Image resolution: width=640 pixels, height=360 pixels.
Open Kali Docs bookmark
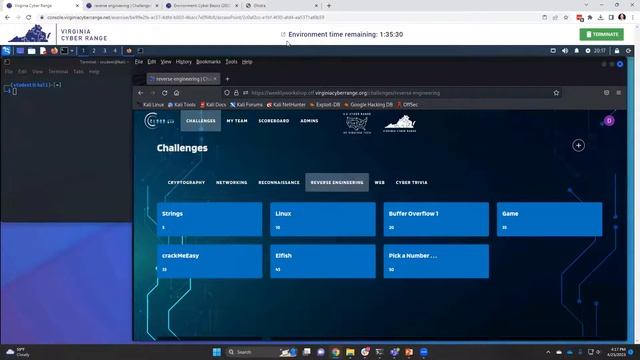213,104
